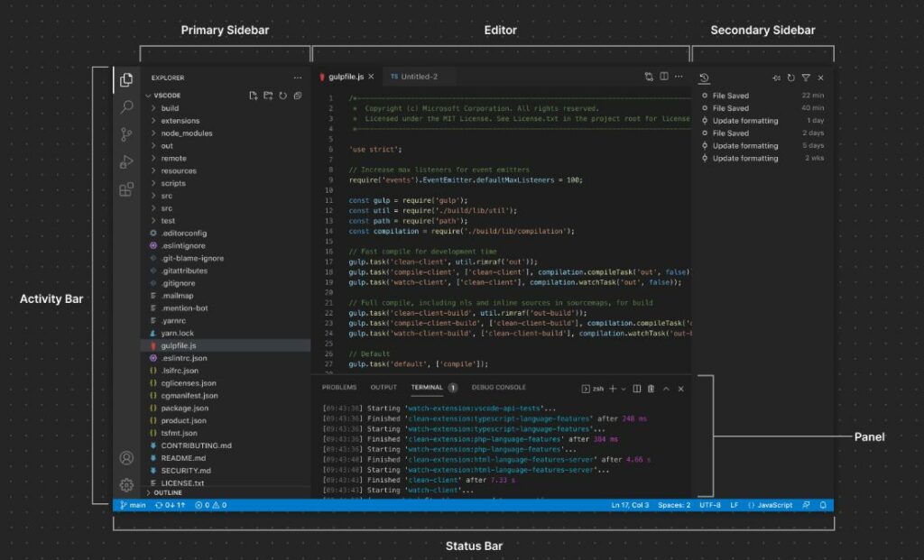Switch to the gulpfile.js tab

tap(346, 77)
